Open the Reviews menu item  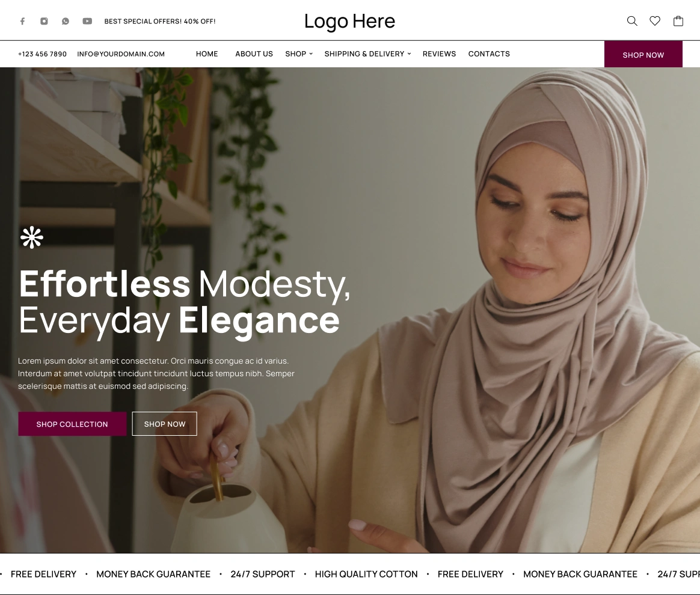(x=439, y=54)
